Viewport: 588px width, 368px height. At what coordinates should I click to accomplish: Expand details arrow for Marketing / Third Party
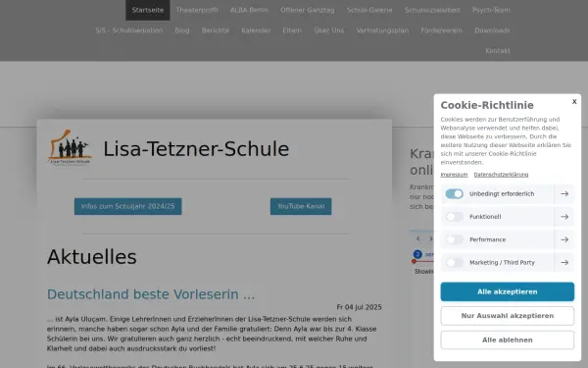click(564, 262)
